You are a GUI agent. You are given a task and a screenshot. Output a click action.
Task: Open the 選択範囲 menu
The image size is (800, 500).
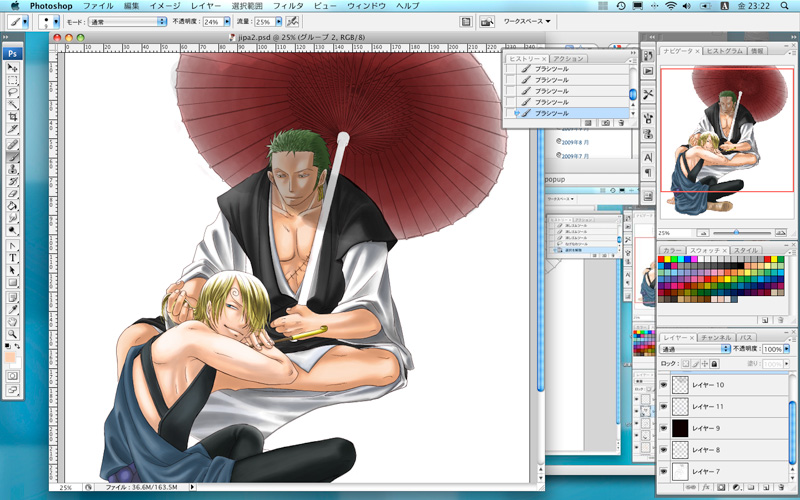coord(247,6)
